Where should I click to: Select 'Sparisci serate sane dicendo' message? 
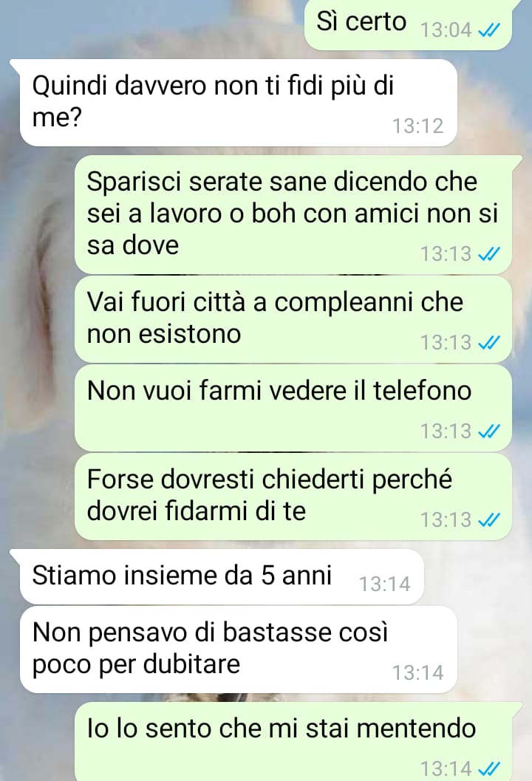(x=293, y=214)
